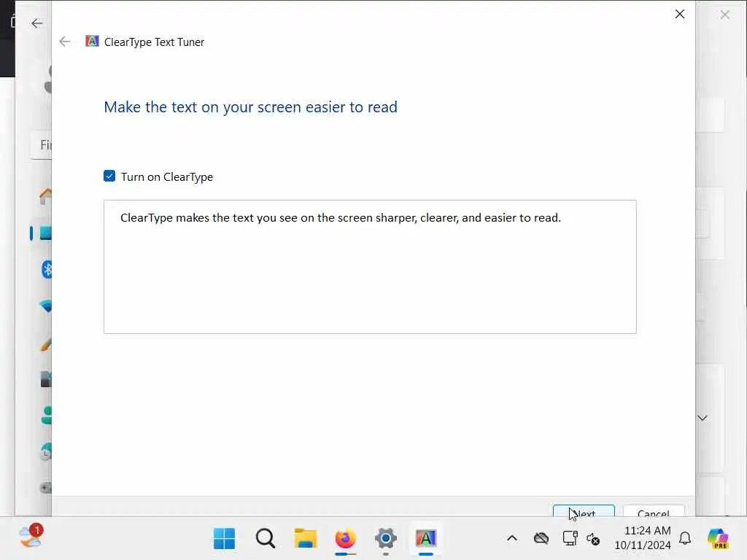The width and height of the screenshot is (747, 560).
Task: Click the muted volume tray icon
Action: [x=593, y=539]
